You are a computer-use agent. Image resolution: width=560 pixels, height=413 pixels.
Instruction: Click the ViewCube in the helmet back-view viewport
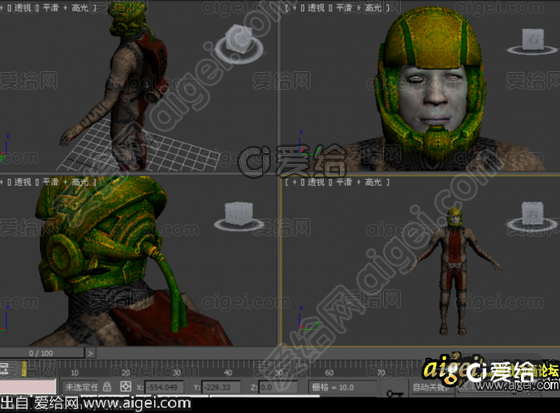(x=239, y=216)
